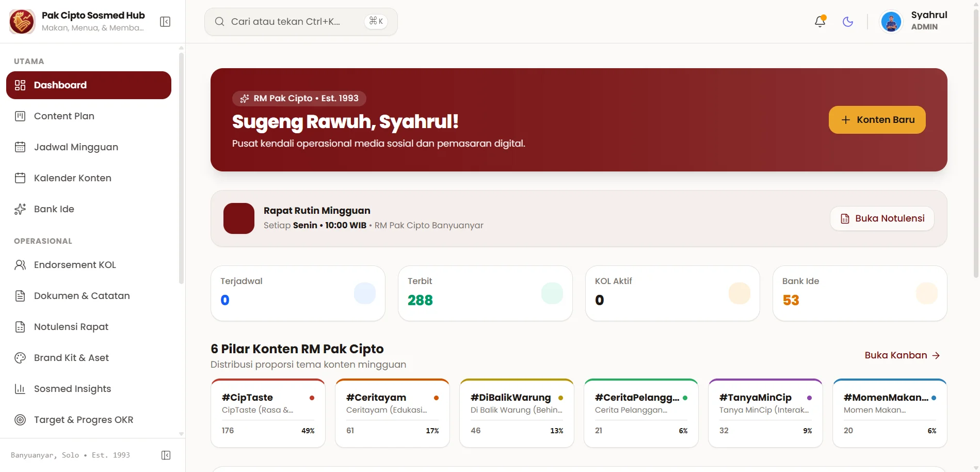
Task: Open Dokumen & Catatan
Action: point(89,296)
